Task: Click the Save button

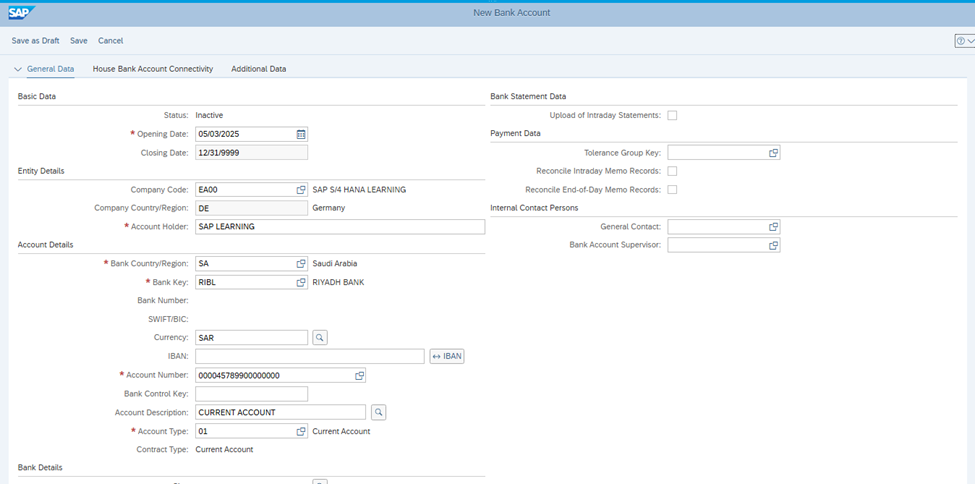Action: tap(79, 40)
